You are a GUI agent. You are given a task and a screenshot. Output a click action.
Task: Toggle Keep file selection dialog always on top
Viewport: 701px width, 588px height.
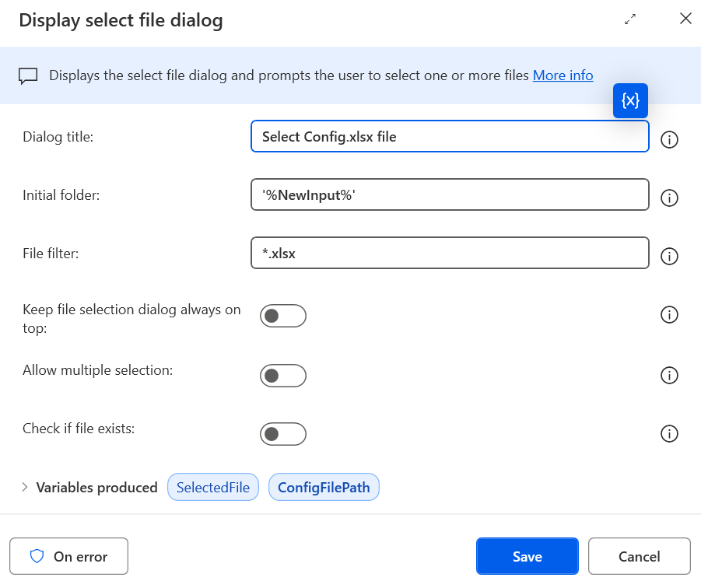pos(283,316)
